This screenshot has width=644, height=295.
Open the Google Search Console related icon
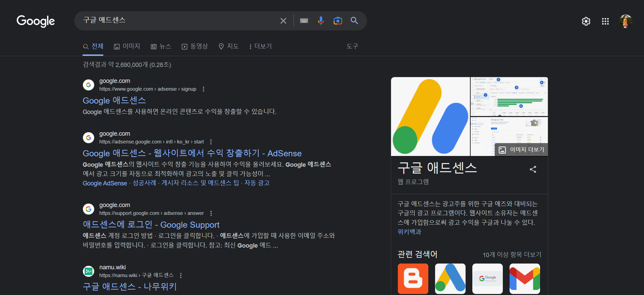(x=488, y=279)
